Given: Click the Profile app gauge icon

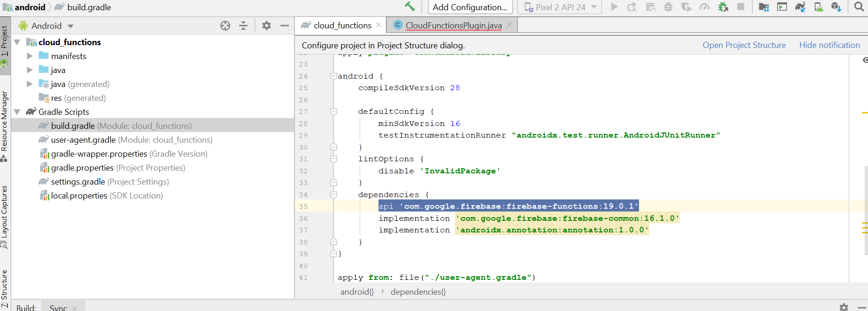Looking at the screenshot, I should click(x=705, y=7).
